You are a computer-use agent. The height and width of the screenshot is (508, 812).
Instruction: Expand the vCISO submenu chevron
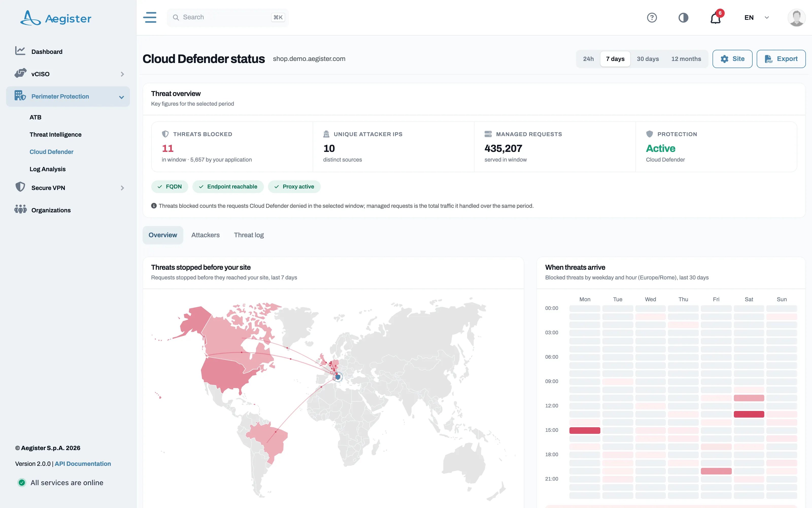pos(122,74)
